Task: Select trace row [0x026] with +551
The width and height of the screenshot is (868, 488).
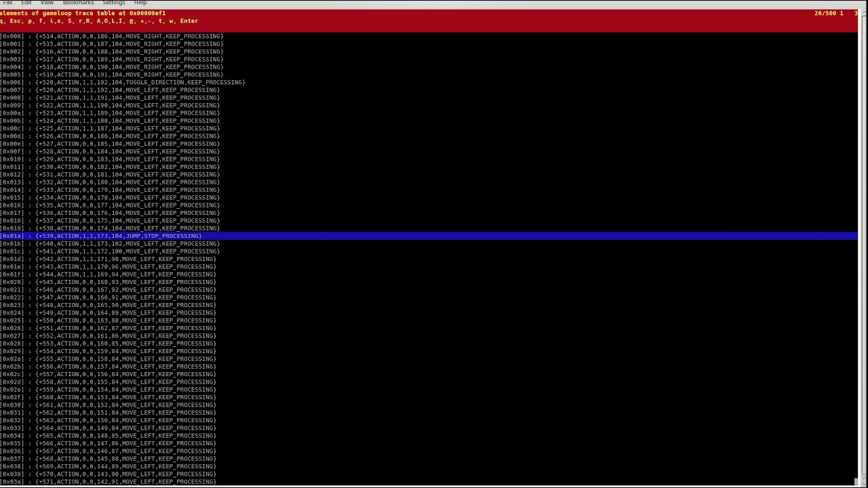Action: click(x=108, y=328)
